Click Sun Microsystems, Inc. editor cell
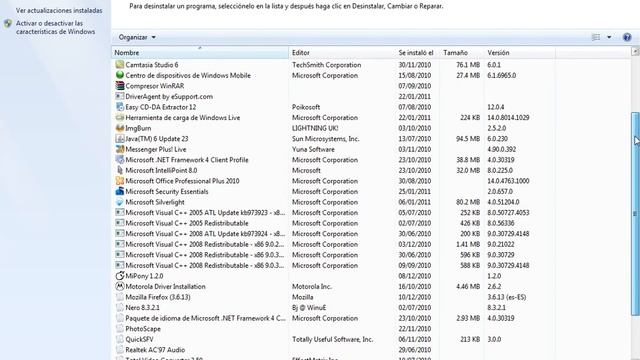 coord(326,139)
